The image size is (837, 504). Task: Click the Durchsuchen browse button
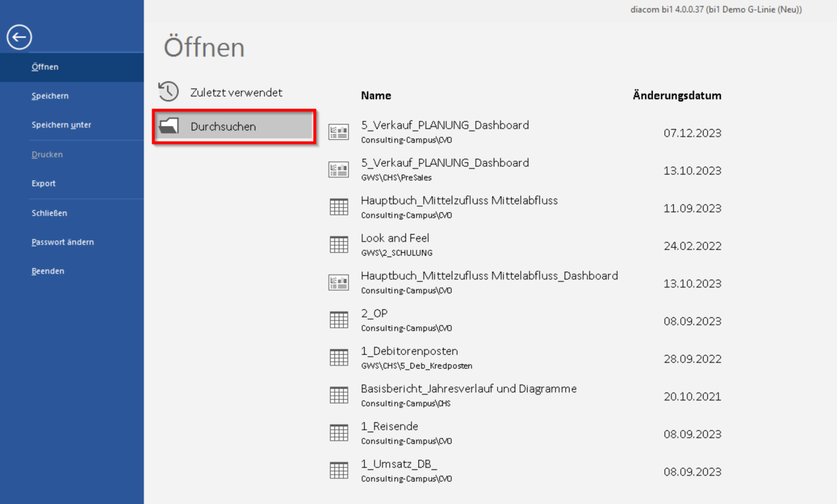234,126
